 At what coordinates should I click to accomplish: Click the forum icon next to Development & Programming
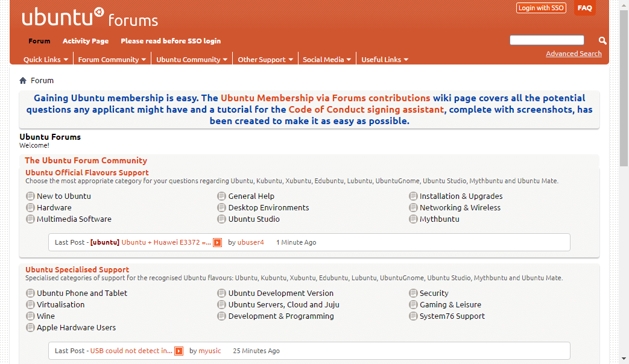(221, 316)
